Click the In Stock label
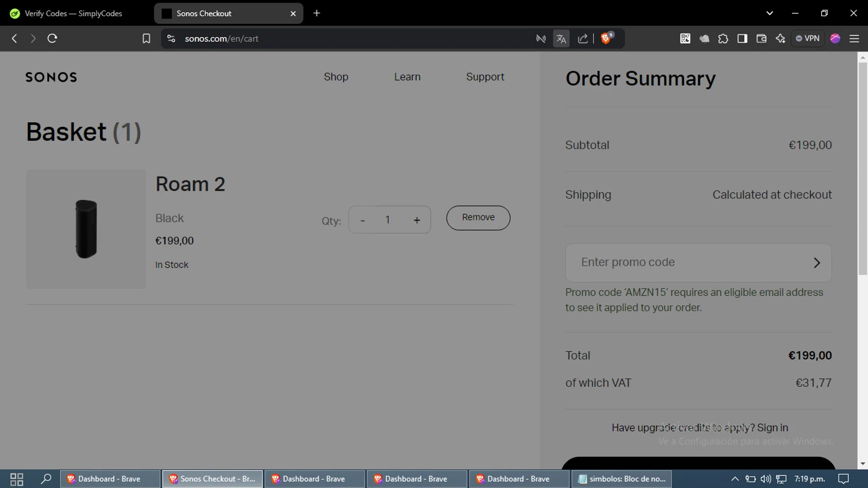 (172, 265)
